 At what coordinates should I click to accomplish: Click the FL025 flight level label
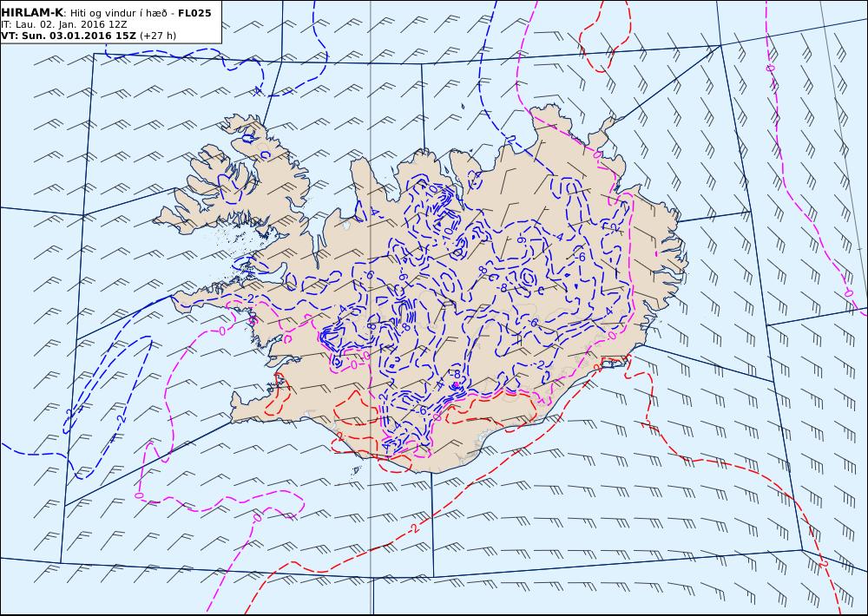(x=194, y=13)
